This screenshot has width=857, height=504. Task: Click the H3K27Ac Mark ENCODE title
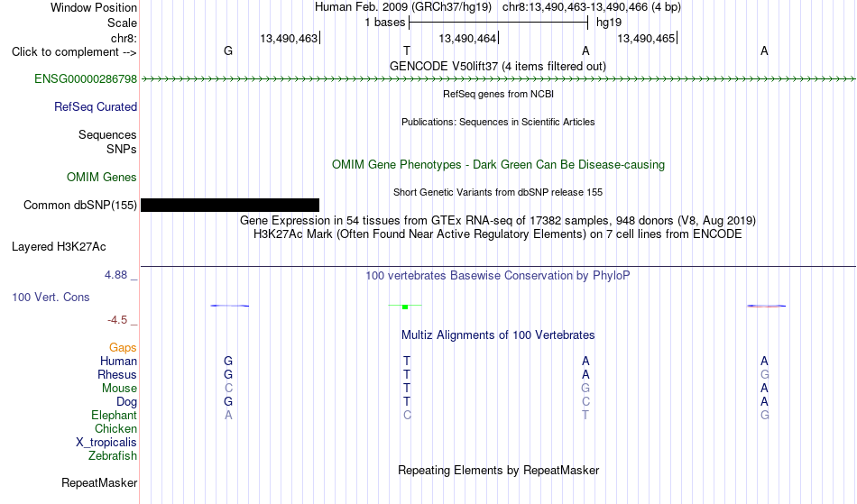498,234
